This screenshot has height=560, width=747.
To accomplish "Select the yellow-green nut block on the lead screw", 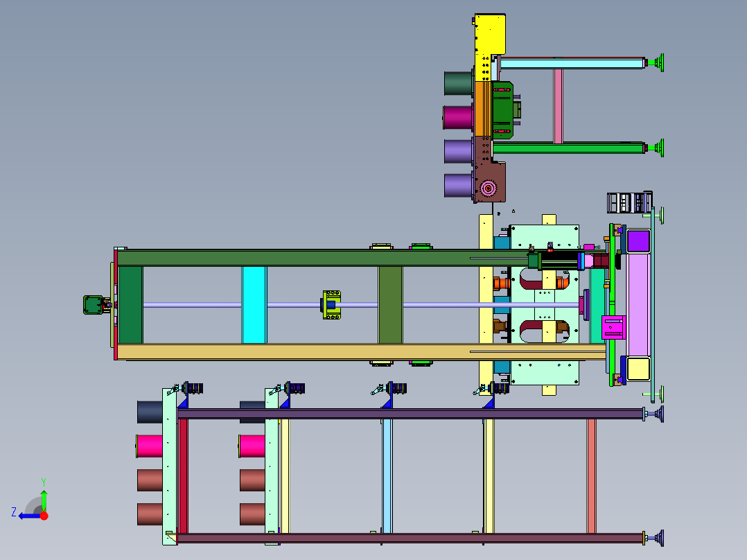I will (331, 304).
